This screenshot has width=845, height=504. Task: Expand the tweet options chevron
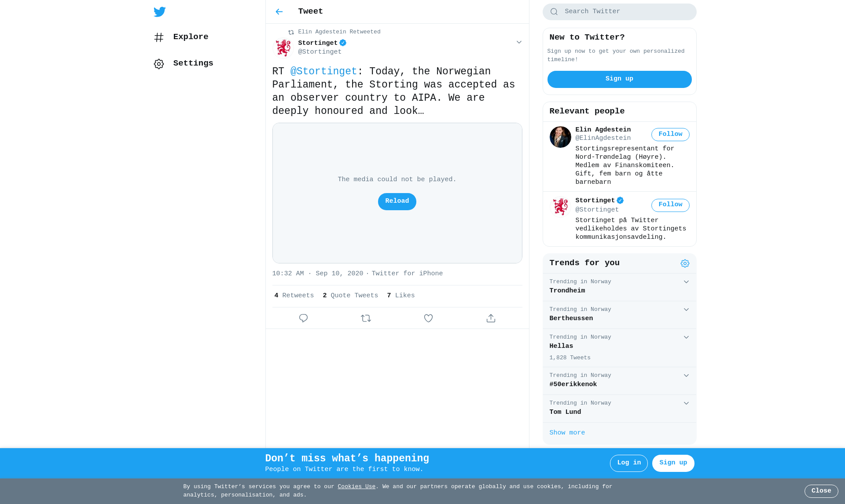tap(519, 42)
